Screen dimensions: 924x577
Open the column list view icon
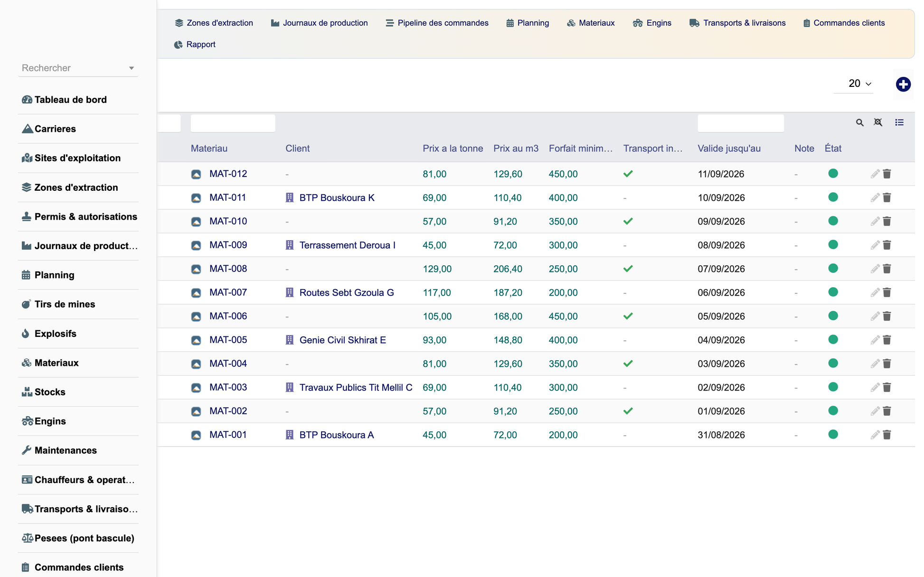[899, 122]
